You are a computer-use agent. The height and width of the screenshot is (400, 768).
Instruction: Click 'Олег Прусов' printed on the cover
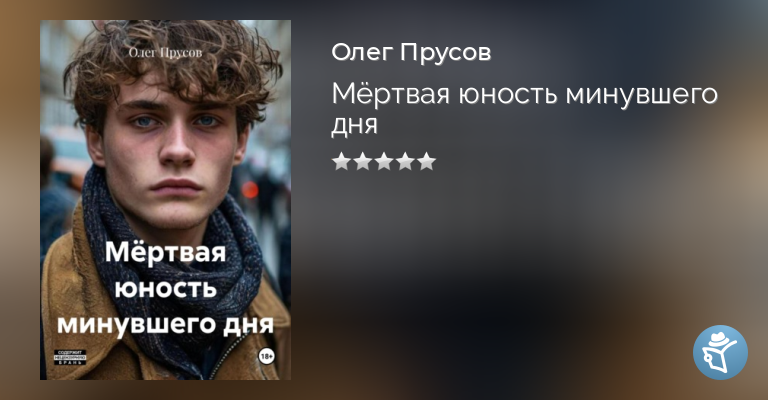(x=165, y=53)
